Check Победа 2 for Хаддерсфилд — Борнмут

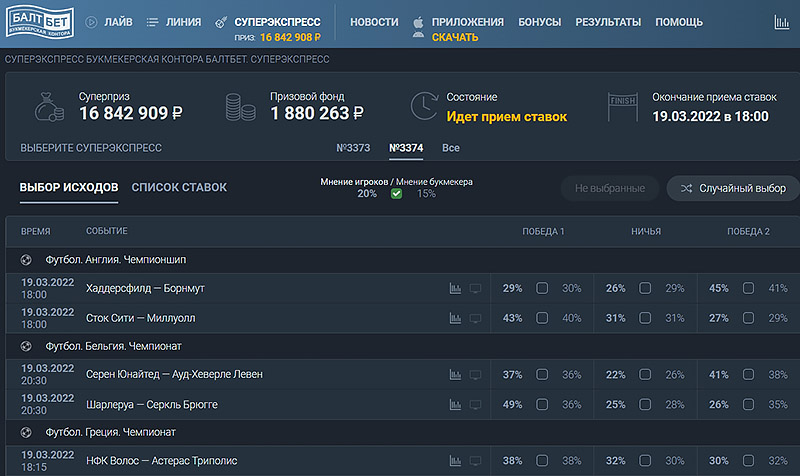pos(748,288)
